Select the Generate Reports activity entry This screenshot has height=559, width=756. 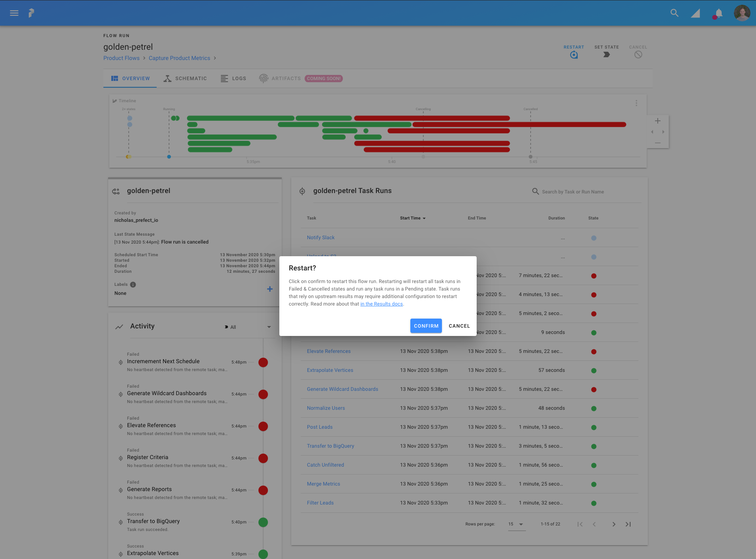193,490
